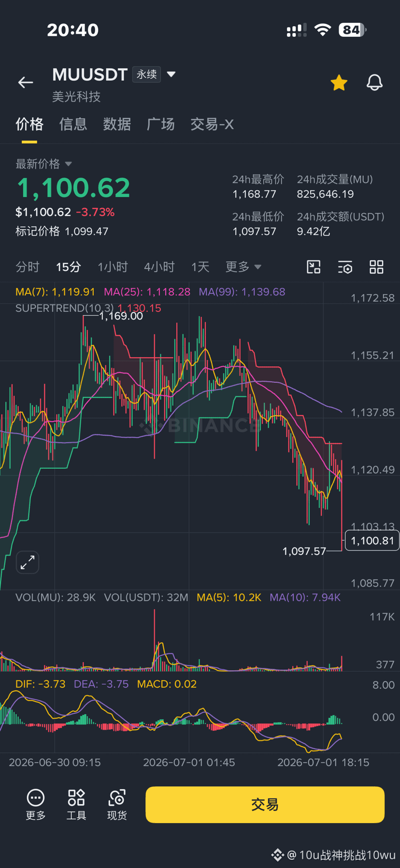Tap the Wi-Fi status icon
The width and height of the screenshot is (400, 868).
(323, 30)
